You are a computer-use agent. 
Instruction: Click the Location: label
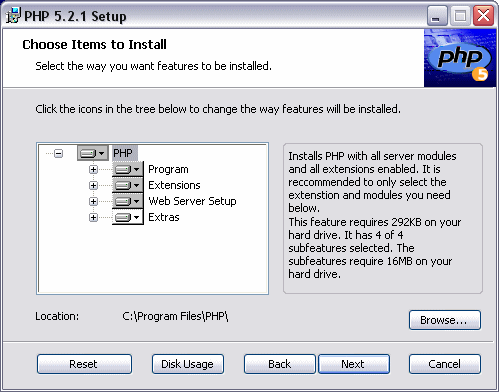pyautogui.click(x=57, y=316)
